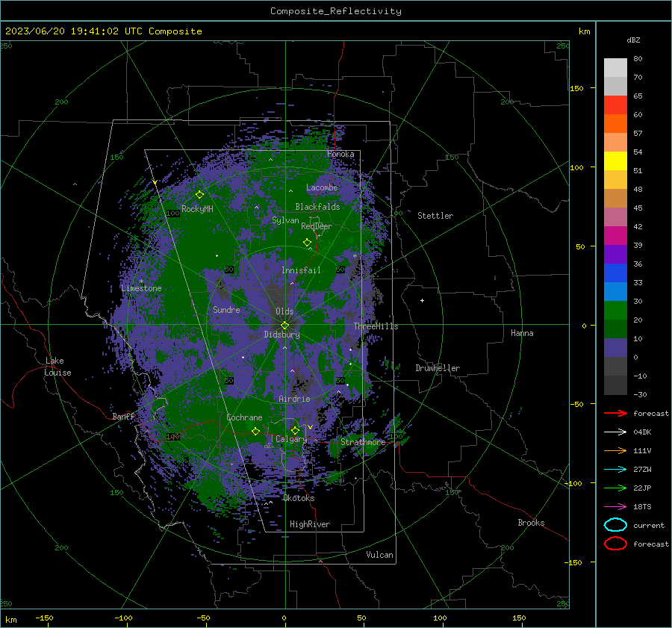672x628 pixels.
Task: Pick the bright yellow 54 dBZ swatch
Action: click(x=615, y=161)
